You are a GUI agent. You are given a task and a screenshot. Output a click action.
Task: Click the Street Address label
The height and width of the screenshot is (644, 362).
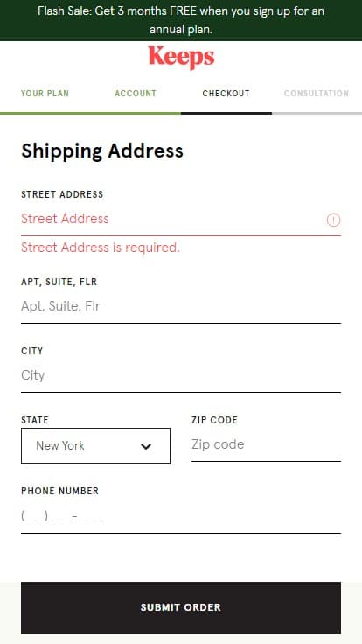(62, 194)
